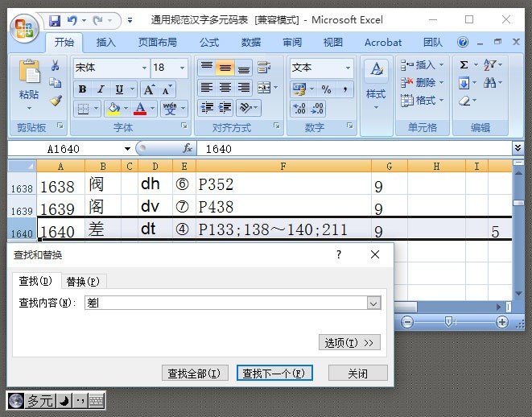Apply cell borders icon
The height and width of the screenshot is (417, 532).
pyautogui.click(x=83, y=109)
